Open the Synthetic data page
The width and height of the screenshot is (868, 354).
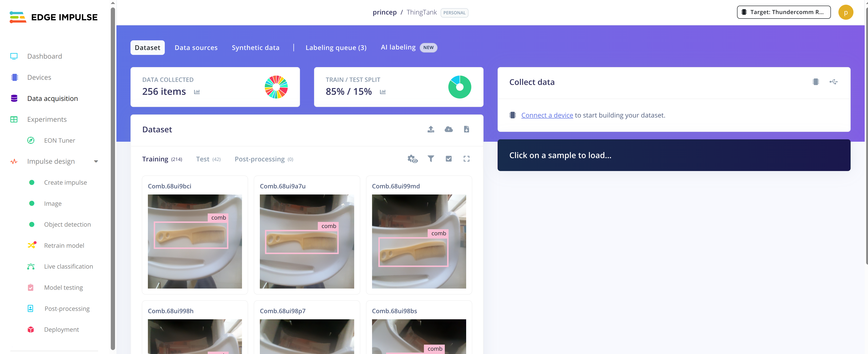[x=255, y=47]
